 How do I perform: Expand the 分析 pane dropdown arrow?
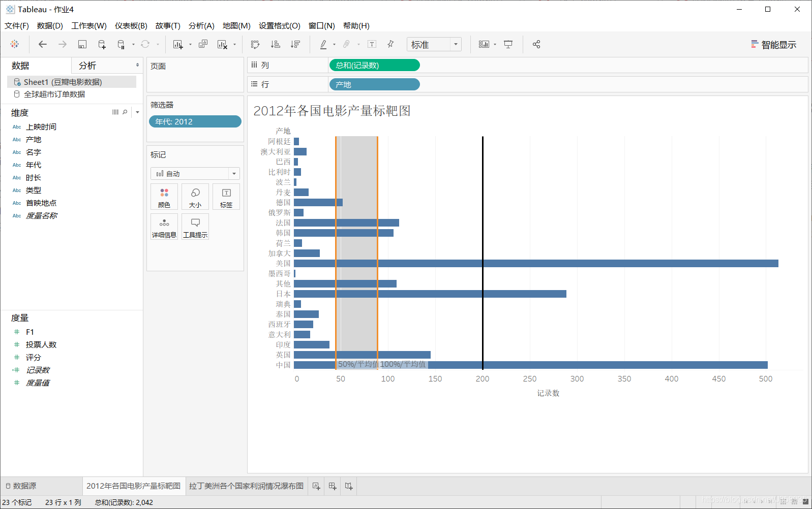[x=137, y=65]
